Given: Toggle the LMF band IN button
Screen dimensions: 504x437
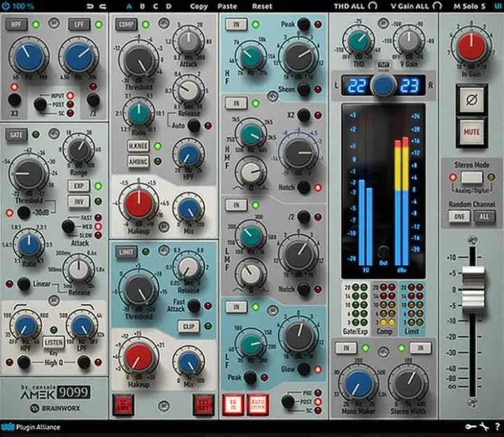Looking at the screenshot, I should [x=236, y=205].
